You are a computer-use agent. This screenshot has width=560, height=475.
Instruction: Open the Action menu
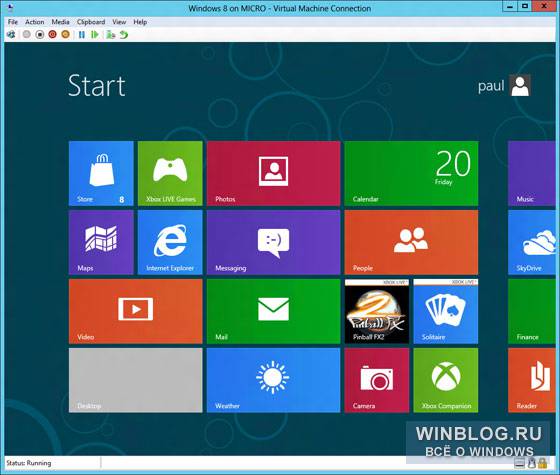click(x=34, y=22)
